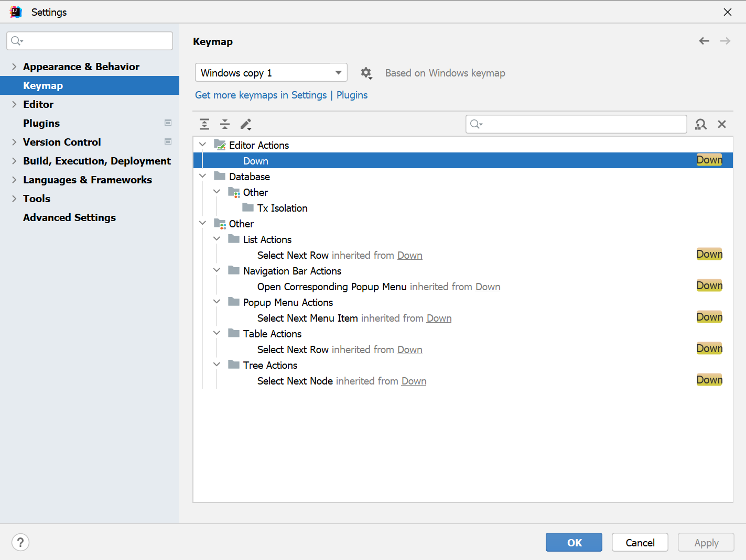Image resolution: width=746 pixels, height=560 pixels.
Task: Expand Appearance & Behavior settings section
Action: [14, 67]
